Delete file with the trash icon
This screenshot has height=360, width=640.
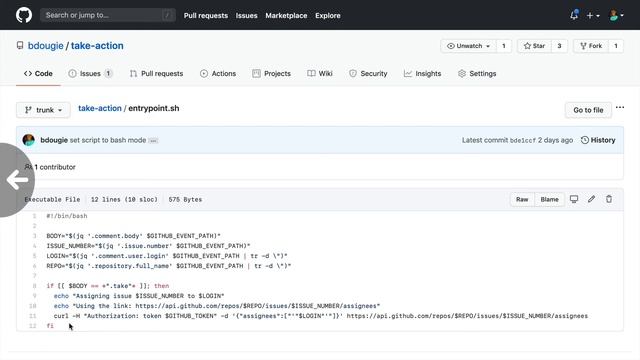click(609, 199)
